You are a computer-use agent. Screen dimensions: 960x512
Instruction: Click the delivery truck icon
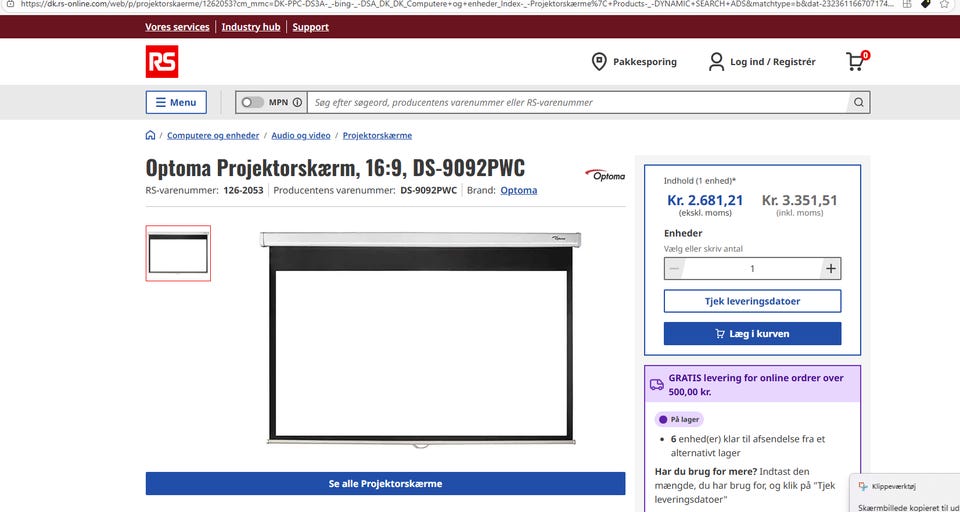[656, 385]
